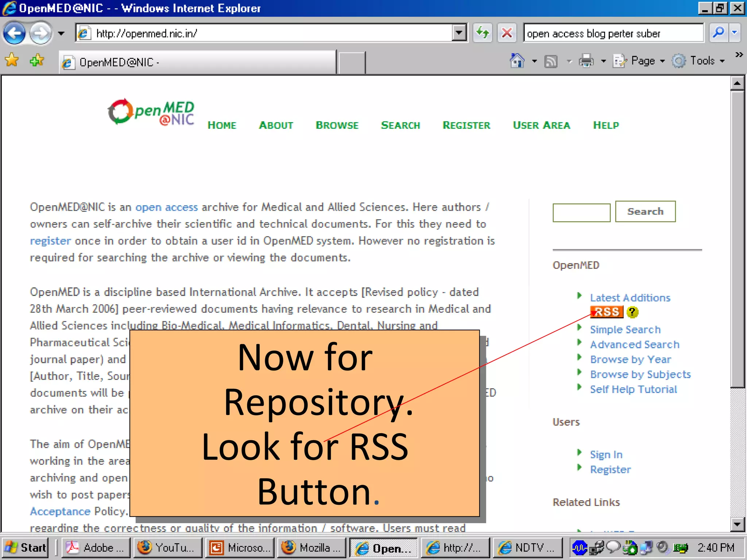Show more toolbar items chevron
The width and height of the screenshot is (747, 560).
tap(739, 55)
